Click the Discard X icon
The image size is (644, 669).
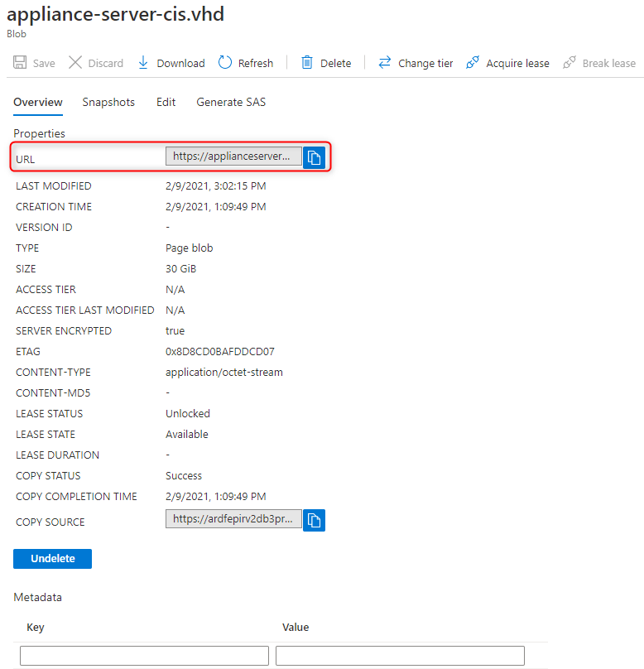tap(75, 62)
